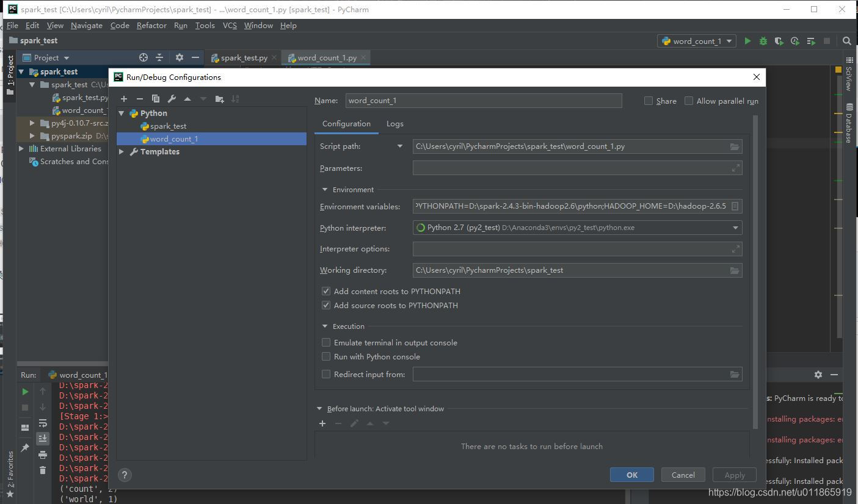Screen dimensions: 858x504
Task: Rerun program in Run tool window
Action: point(25,391)
